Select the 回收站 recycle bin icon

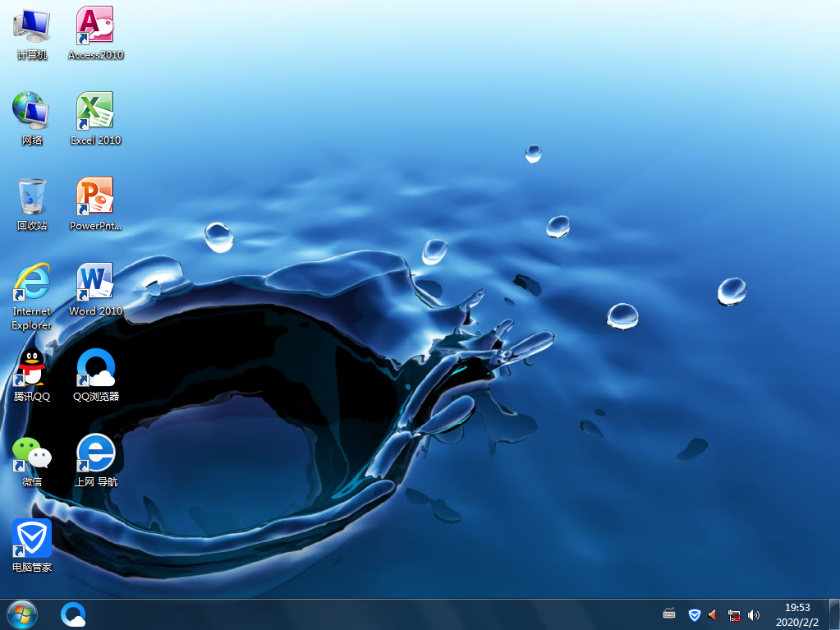tap(32, 196)
